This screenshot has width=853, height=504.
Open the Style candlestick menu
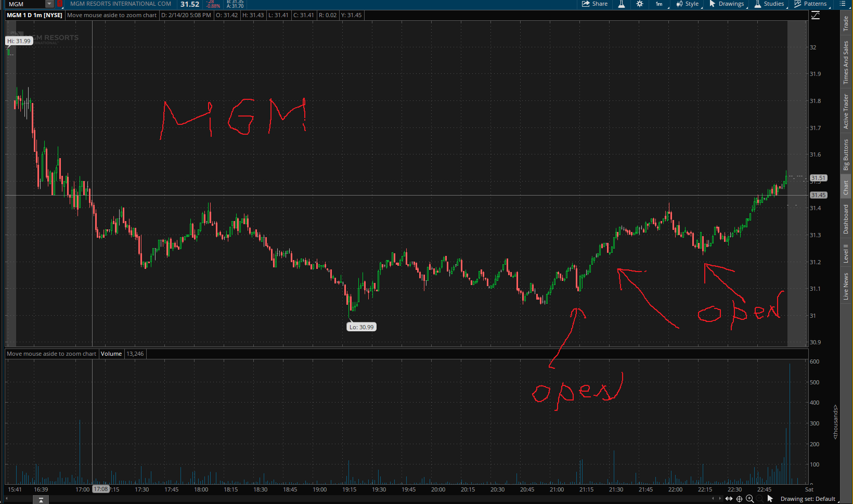[687, 4]
